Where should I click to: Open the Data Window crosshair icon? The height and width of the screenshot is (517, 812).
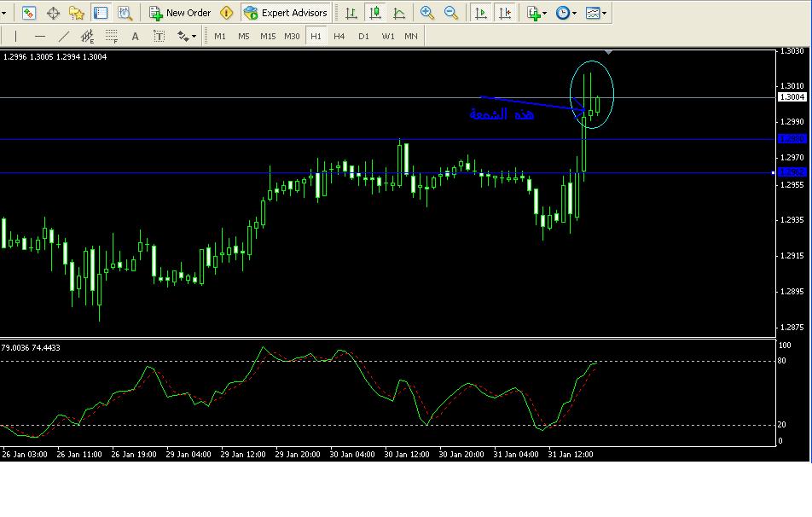click(53, 13)
